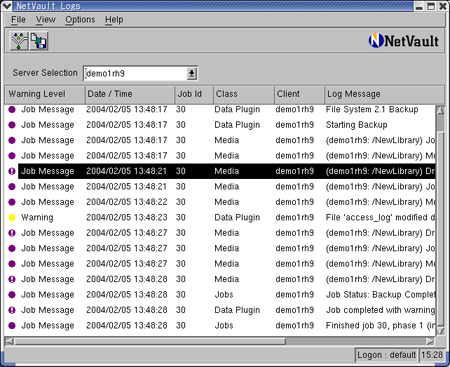Image resolution: width=450 pixels, height=367 pixels.
Task: Click the exclamation icon on the 13:48:28 Media row
Action: [12, 279]
